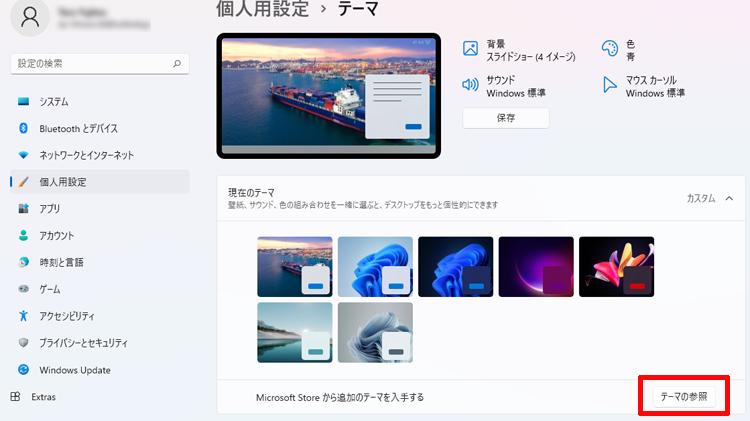This screenshot has width=750, height=421.
Task: Open 時刻と言語 settings
Action: [x=99, y=262]
